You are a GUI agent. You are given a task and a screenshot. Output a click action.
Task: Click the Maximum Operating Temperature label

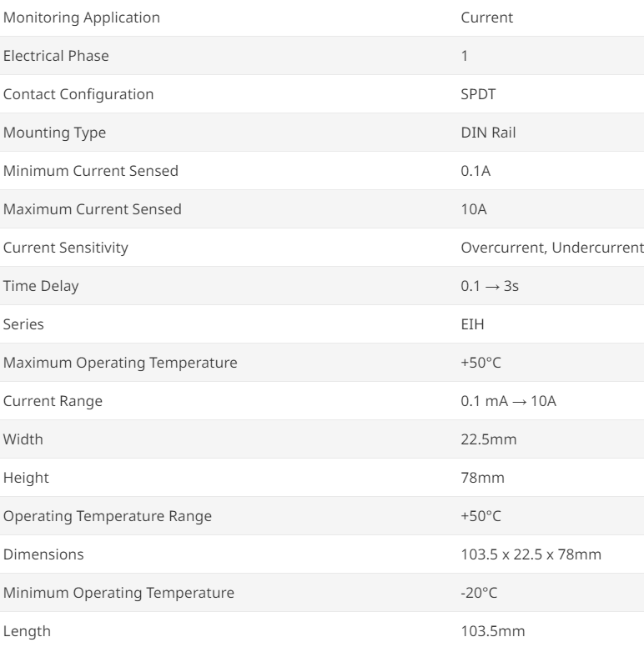coord(120,363)
